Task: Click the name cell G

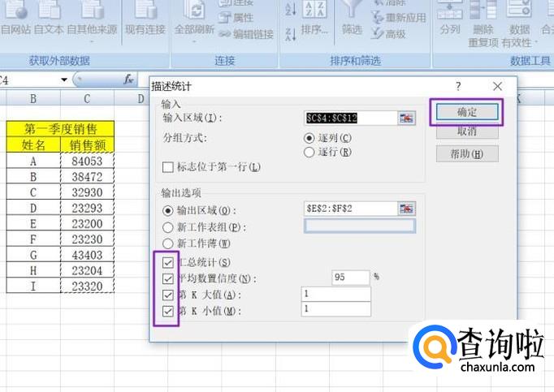Action: point(33,255)
